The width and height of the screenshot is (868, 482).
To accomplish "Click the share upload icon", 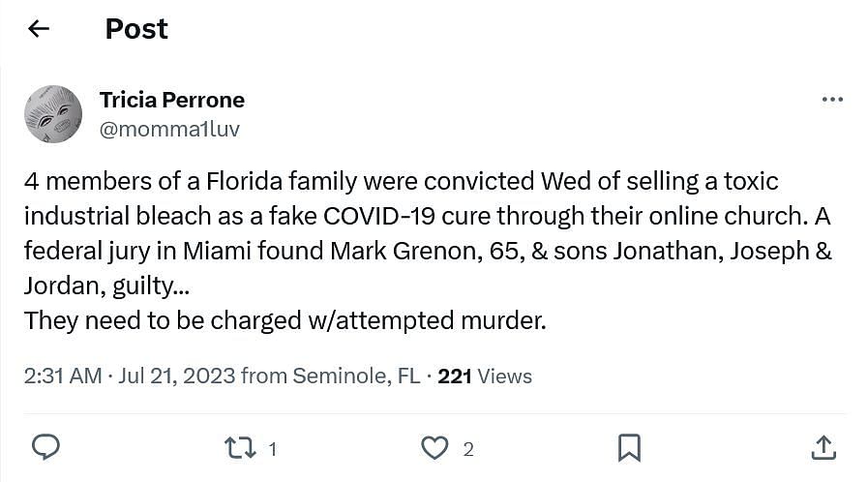I will tap(823, 447).
